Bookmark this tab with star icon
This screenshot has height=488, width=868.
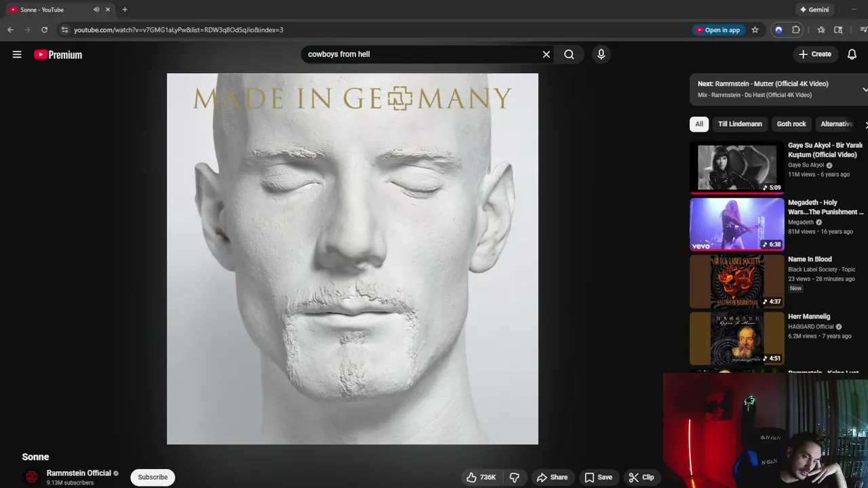coord(755,30)
